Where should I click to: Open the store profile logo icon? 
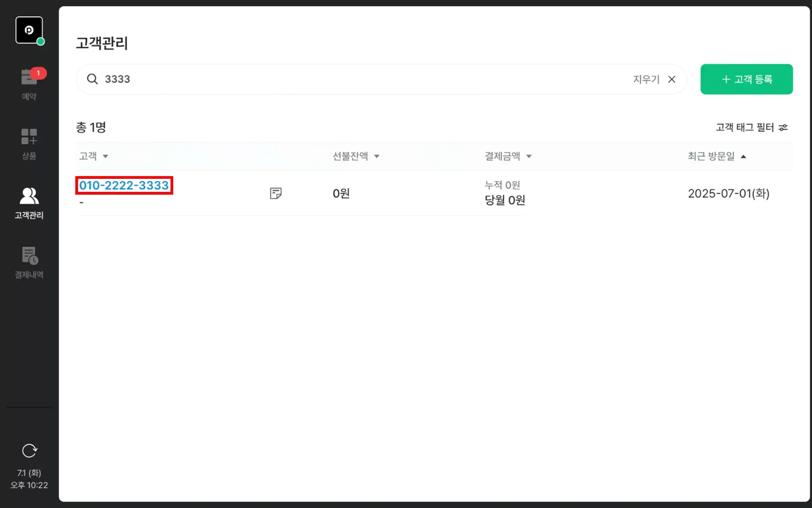tap(29, 30)
